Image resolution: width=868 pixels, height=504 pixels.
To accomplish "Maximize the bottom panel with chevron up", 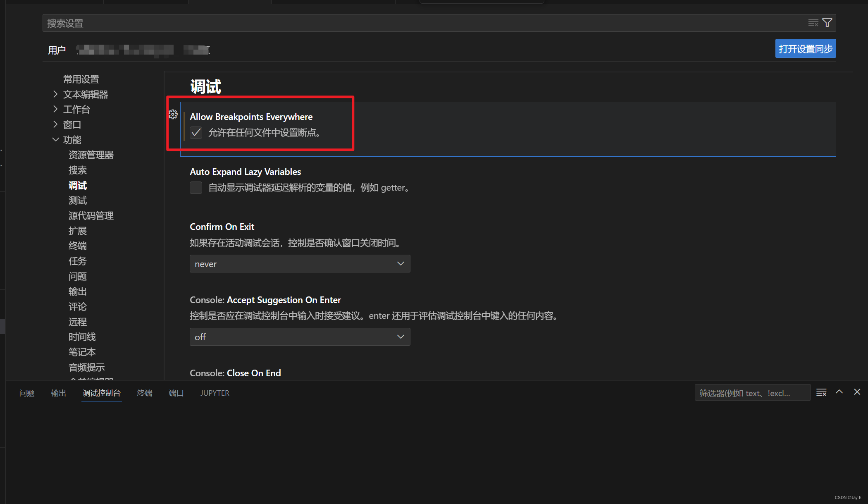I will [839, 392].
